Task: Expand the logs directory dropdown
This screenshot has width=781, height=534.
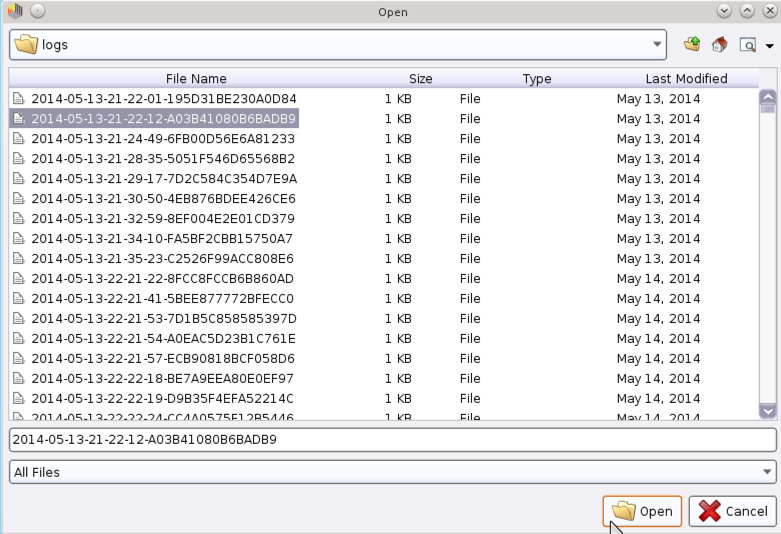Action: (x=657, y=45)
